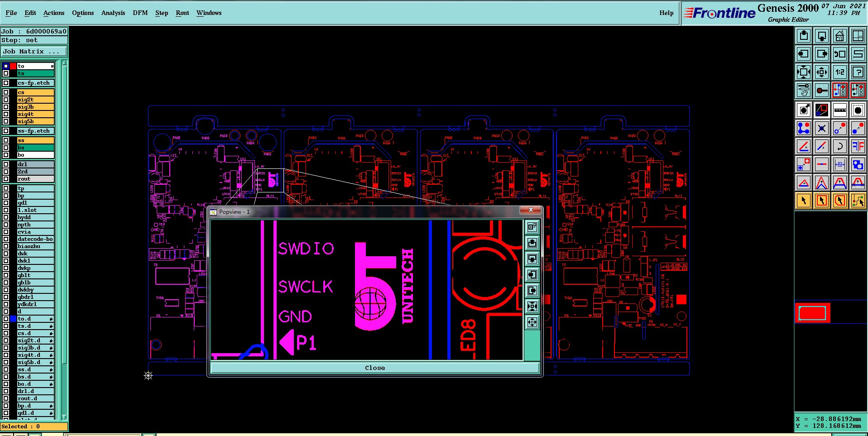The width and height of the screenshot is (868, 436).
Task: Click the Options menu
Action: 83,13
